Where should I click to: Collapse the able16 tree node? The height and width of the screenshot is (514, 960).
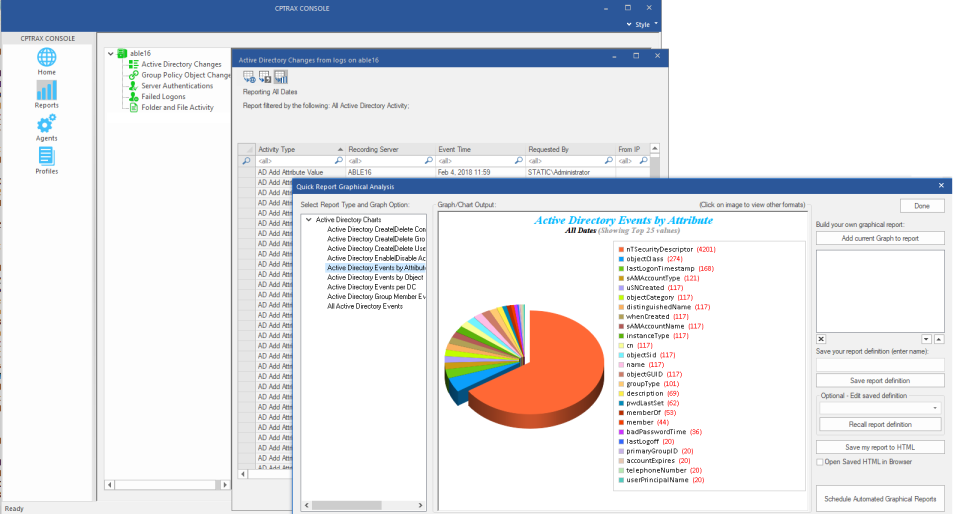111,54
